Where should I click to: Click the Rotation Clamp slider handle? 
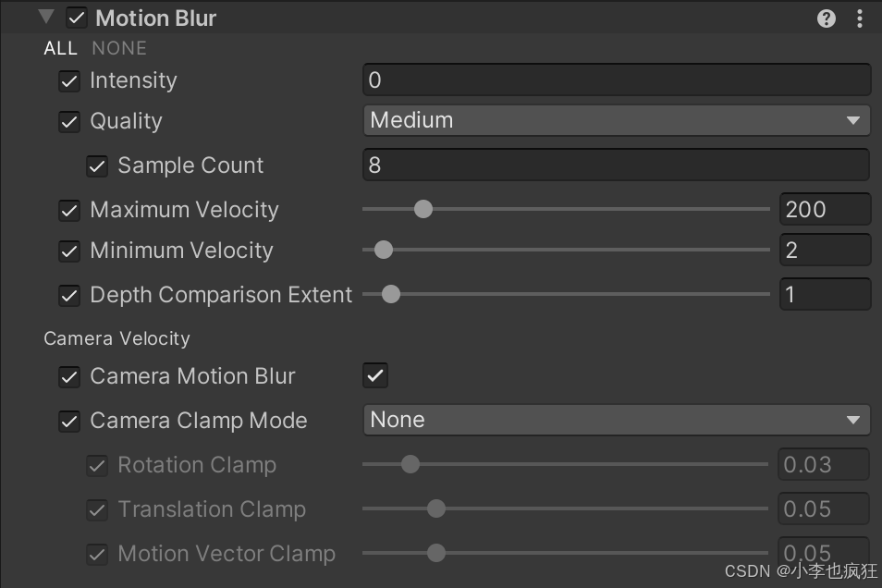click(x=410, y=464)
